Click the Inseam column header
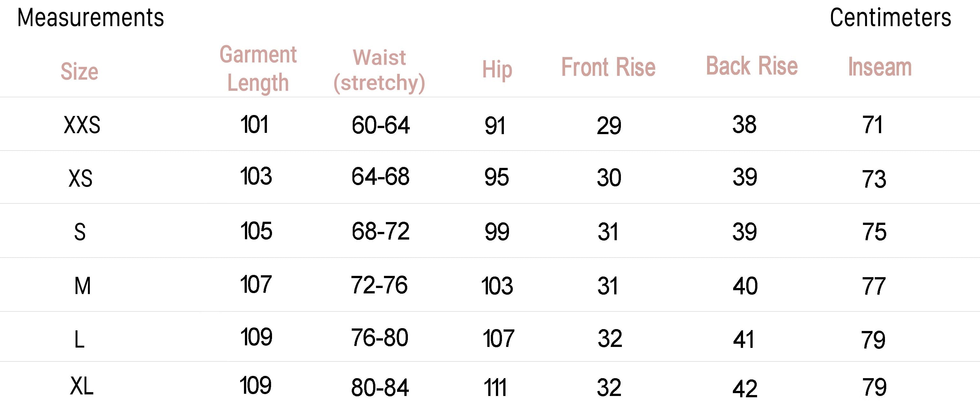The width and height of the screenshot is (980, 410). (x=880, y=67)
